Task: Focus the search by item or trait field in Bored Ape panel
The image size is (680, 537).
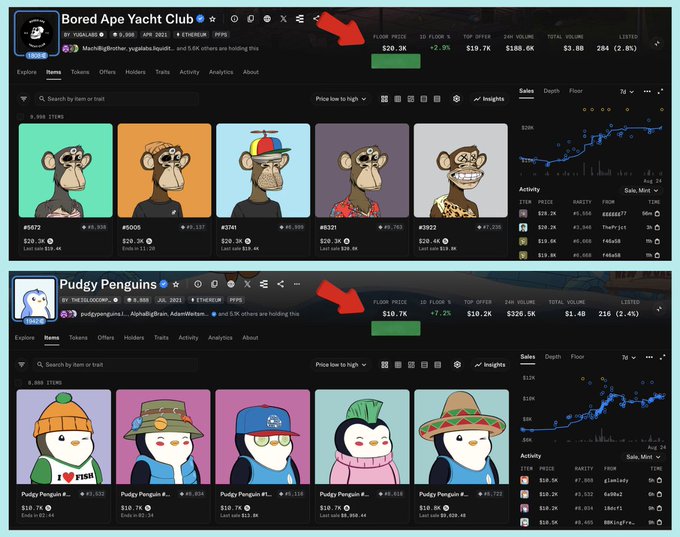Action: coord(117,99)
